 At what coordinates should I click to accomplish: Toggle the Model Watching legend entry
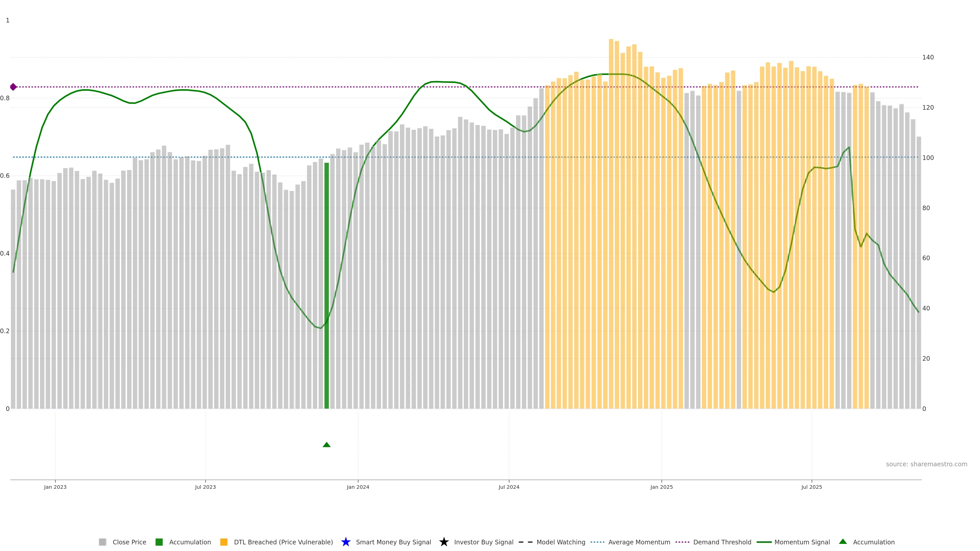[561, 542]
